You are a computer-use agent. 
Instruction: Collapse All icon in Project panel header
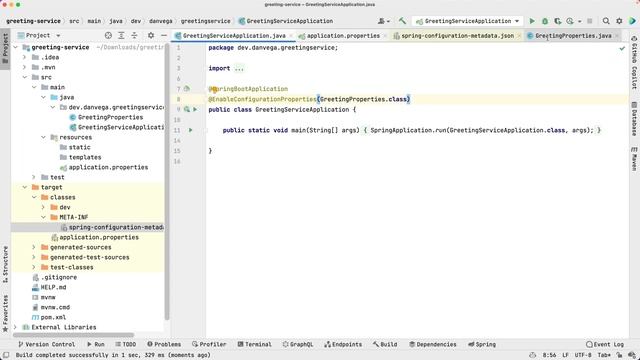pyautogui.click(x=134, y=36)
